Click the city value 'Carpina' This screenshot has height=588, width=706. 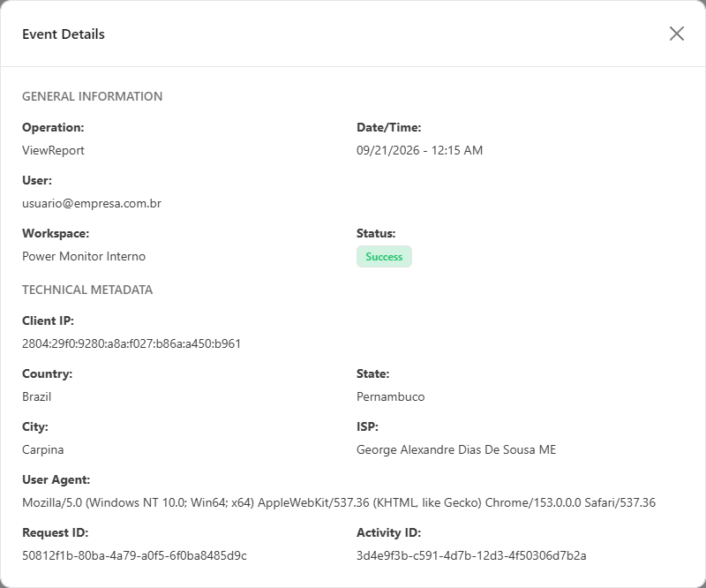42,449
